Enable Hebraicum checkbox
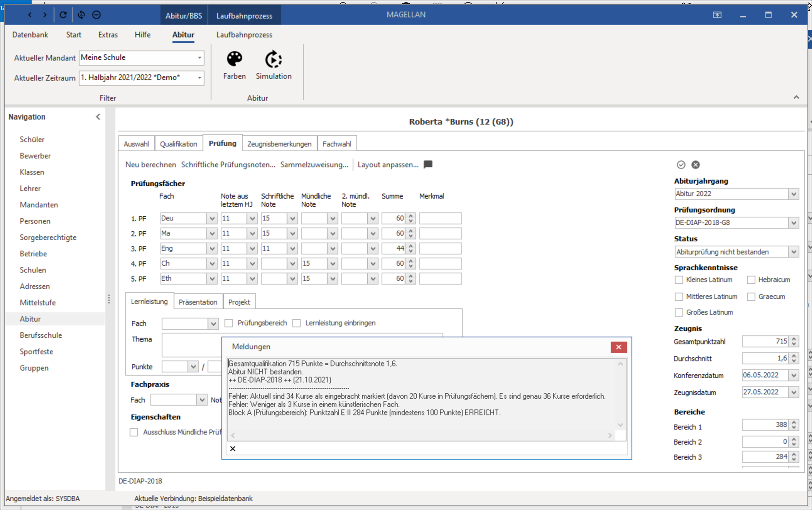The image size is (812, 510). pos(751,279)
